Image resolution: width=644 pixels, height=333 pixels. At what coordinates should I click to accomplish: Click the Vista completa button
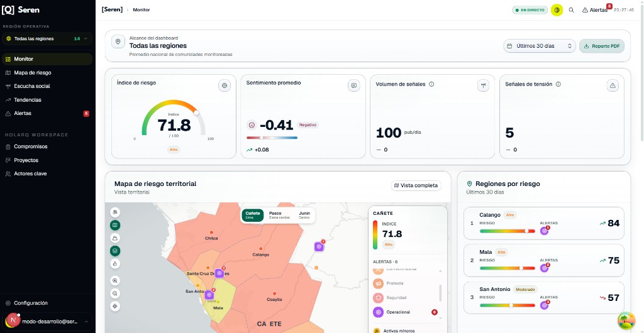tap(416, 185)
